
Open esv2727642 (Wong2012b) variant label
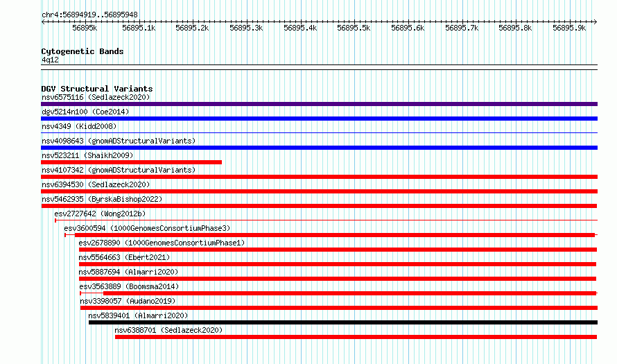click(x=100, y=214)
